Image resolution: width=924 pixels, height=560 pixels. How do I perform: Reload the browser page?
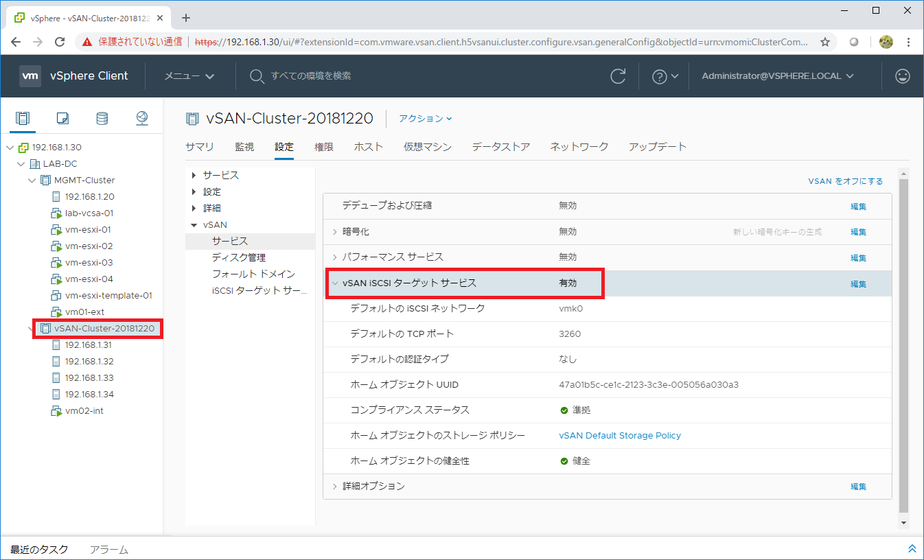(60, 42)
